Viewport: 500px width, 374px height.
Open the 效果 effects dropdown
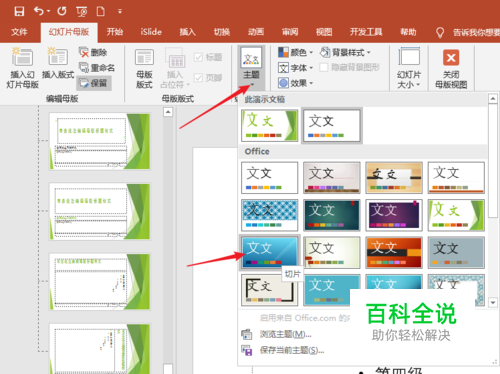[295, 83]
